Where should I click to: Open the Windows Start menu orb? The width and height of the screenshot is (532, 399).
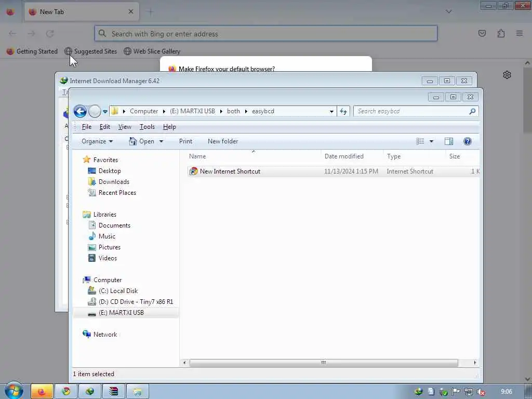point(14,391)
